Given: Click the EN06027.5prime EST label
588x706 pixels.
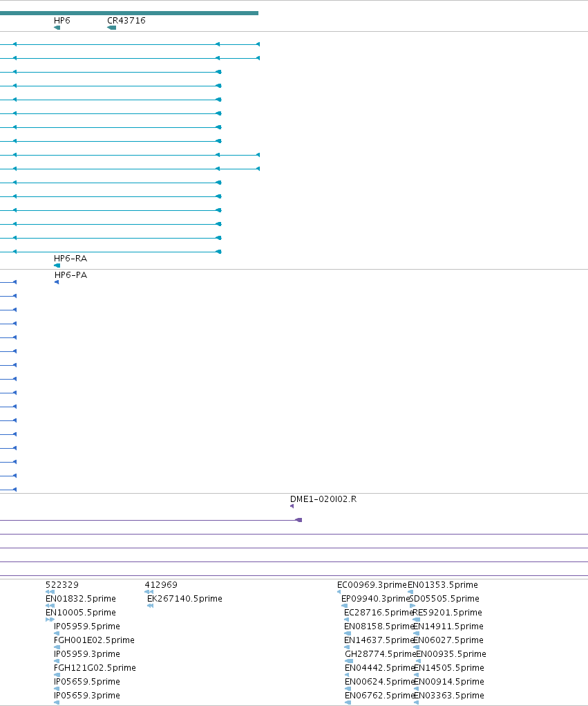Looking at the screenshot, I should 448,640.
